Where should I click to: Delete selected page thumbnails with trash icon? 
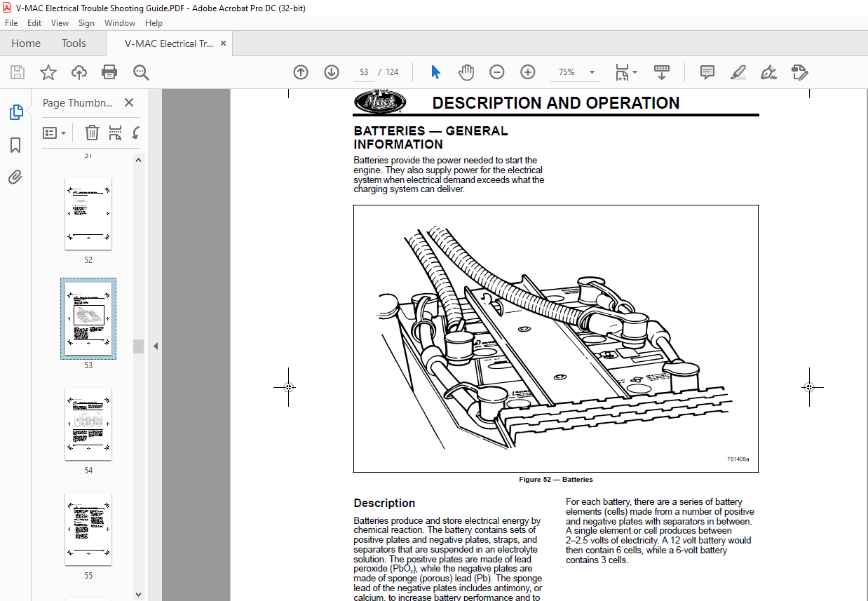(92, 133)
